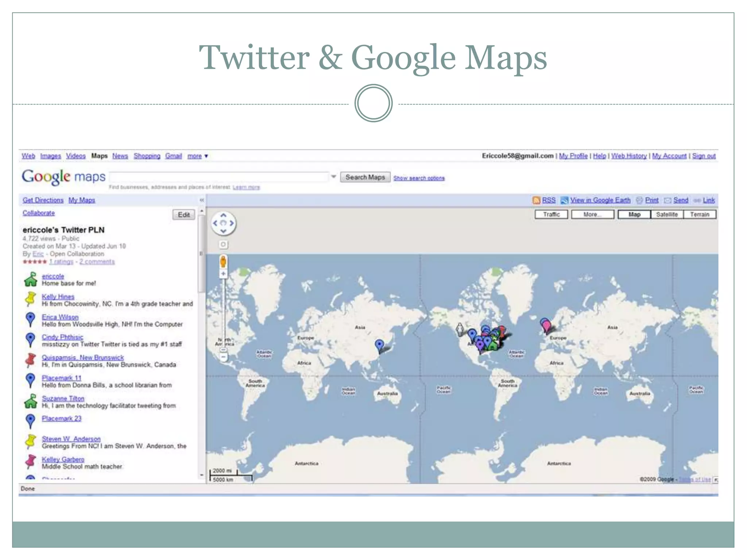Collapse the left panel with double-chevron
747x560 pixels.
point(202,200)
